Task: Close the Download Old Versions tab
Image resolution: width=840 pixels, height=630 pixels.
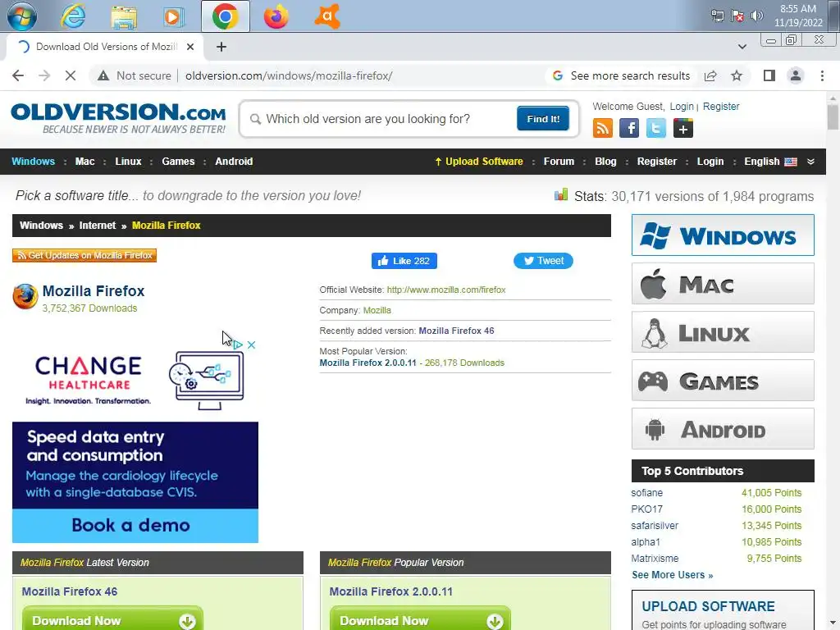Action: [190, 47]
